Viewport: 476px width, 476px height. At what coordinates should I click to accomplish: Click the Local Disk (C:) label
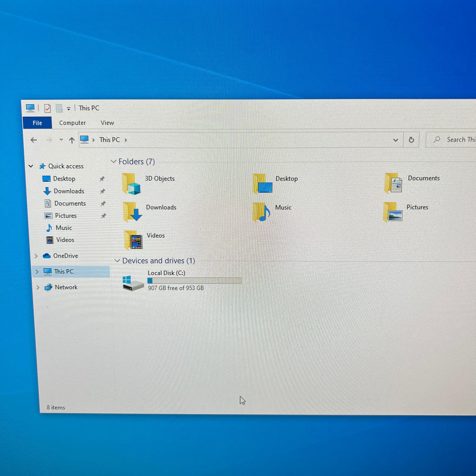pos(167,273)
